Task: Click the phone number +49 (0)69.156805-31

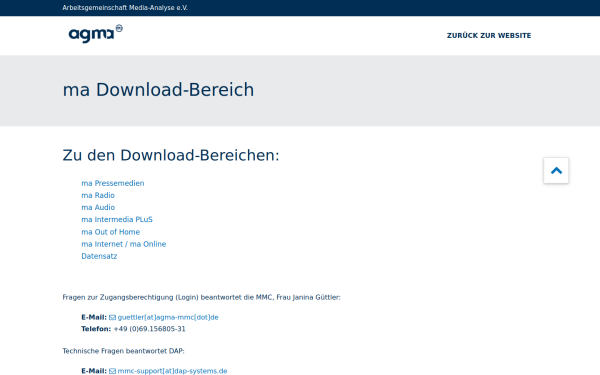Action: tap(150, 329)
